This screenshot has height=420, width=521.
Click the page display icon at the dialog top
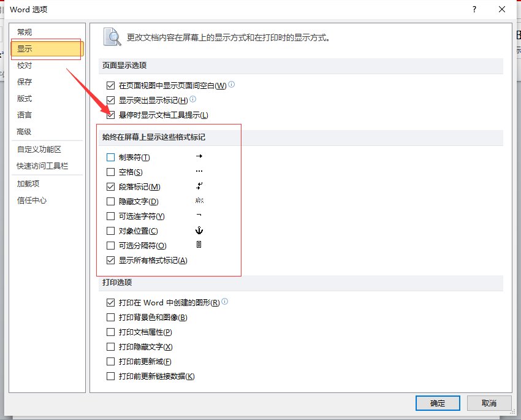(112, 37)
